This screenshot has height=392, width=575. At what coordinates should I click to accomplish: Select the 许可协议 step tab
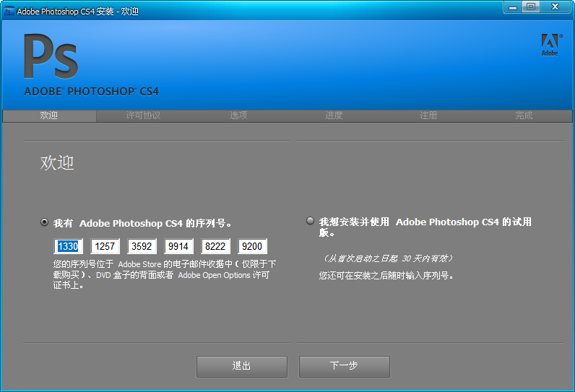point(143,116)
